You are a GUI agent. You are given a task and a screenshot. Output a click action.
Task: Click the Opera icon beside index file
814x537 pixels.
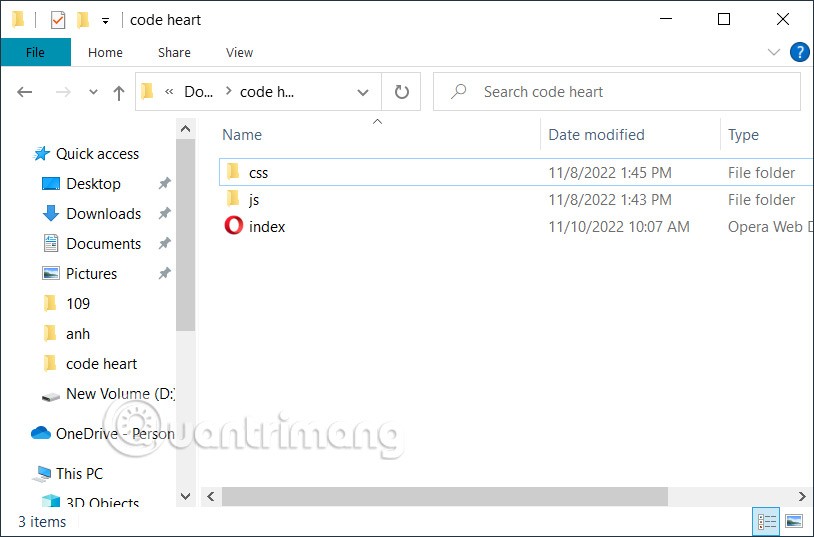[233, 226]
